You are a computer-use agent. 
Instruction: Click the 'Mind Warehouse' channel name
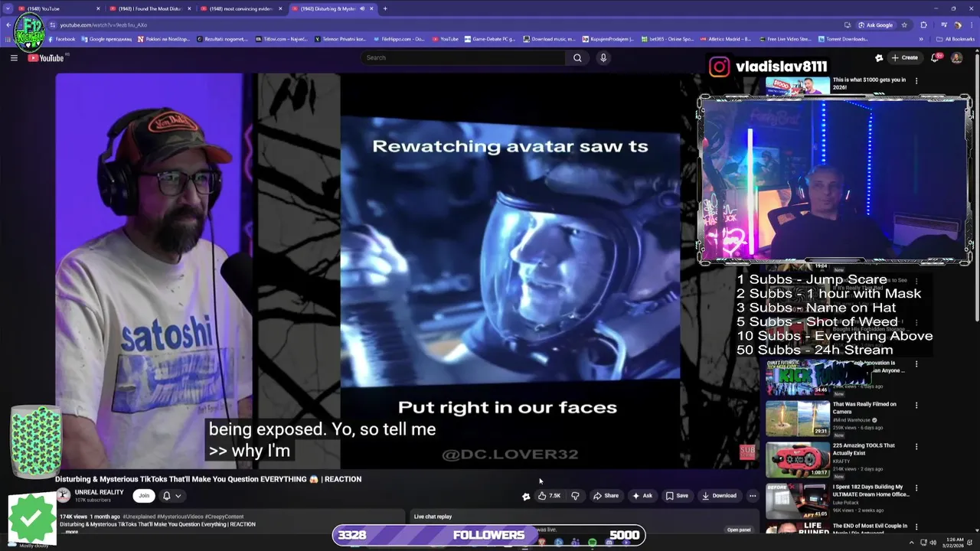852,420
